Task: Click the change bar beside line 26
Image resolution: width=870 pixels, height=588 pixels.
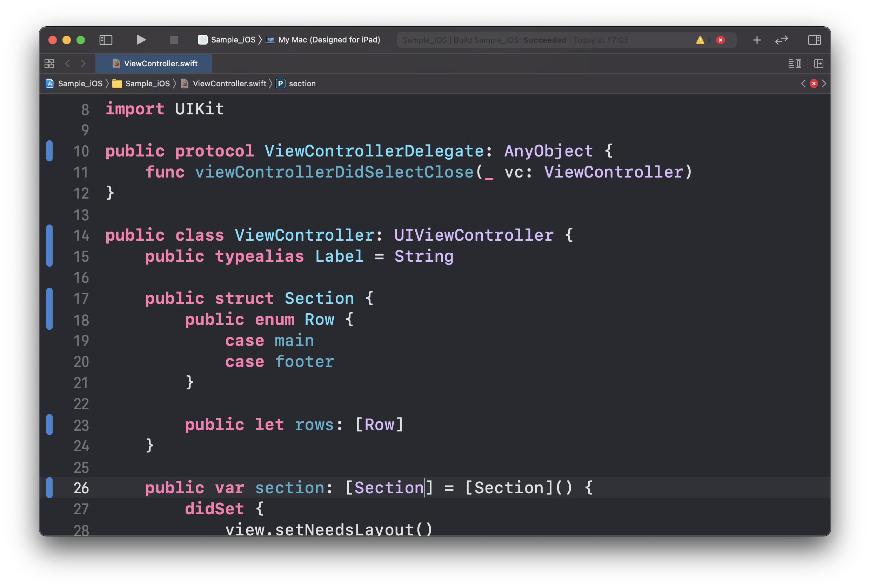Action: click(49, 488)
